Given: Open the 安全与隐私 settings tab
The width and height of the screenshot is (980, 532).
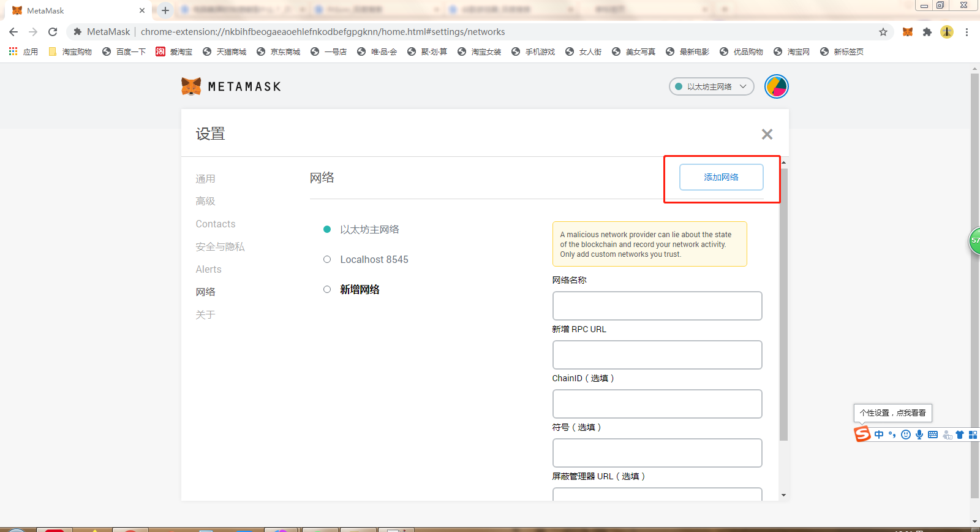Looking at the screenshot, I should point(220,246).
